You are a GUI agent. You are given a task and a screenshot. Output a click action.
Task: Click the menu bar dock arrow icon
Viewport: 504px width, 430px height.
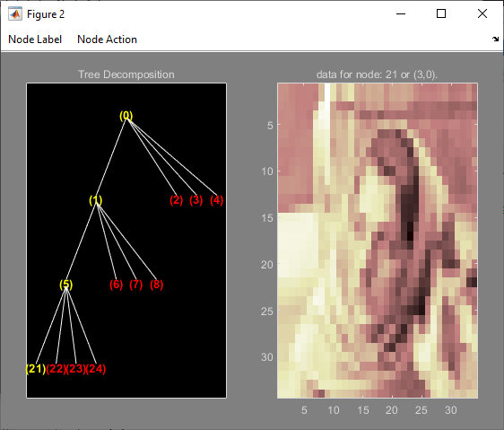tap(495, 39)
